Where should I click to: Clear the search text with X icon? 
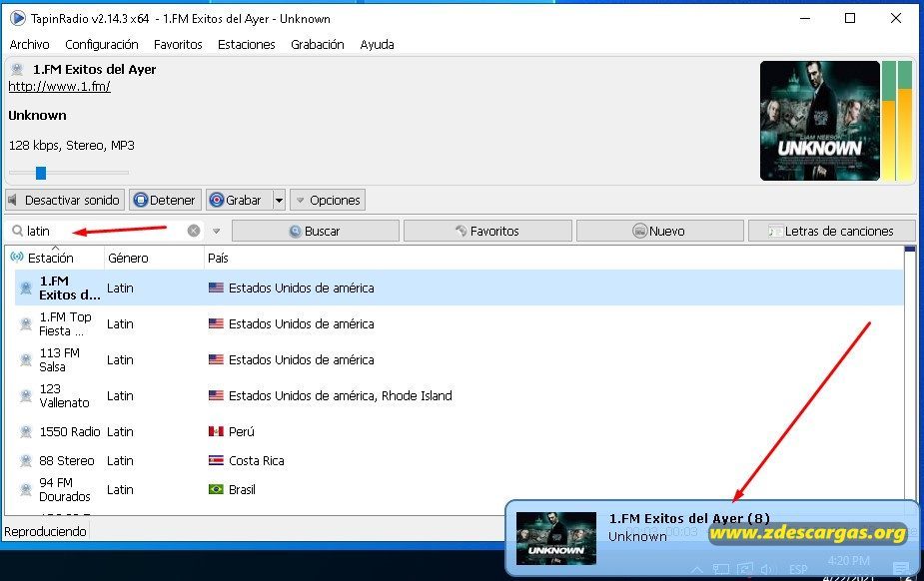coord(193,231)
